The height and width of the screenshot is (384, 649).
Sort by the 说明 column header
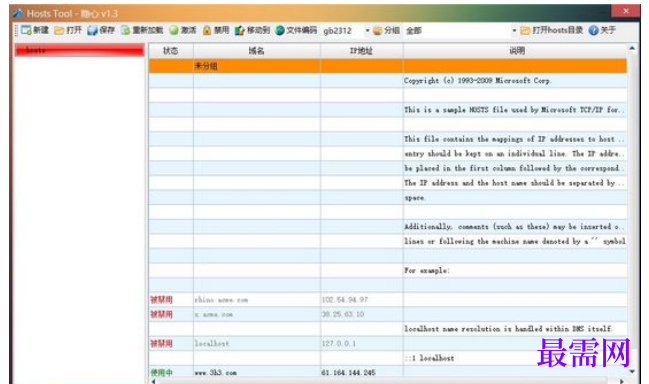tap(516, 51)
